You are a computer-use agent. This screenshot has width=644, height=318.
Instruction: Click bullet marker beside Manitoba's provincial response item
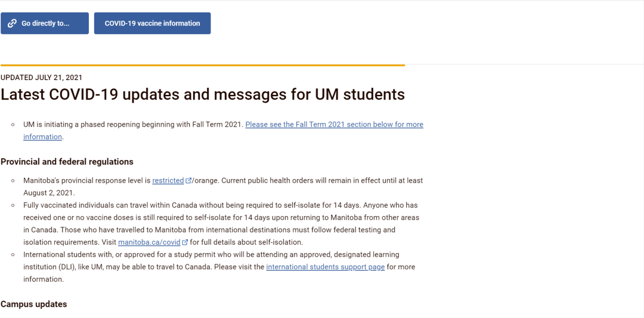tap(14, 180)
